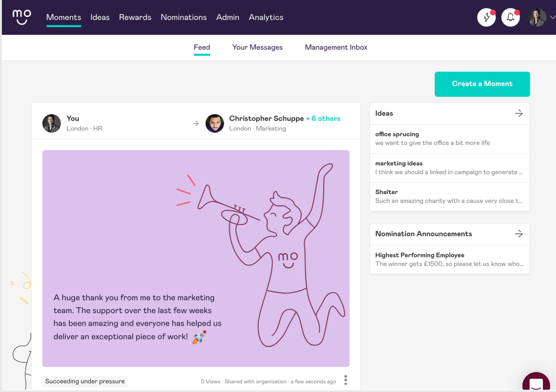Select Rewards in the navigation bar
Viewport: 556px width, 392px height.
coord(135,17)
